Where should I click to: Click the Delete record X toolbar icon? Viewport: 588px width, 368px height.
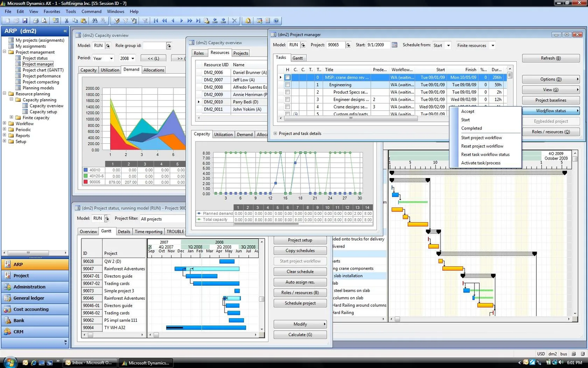(234, 21)
